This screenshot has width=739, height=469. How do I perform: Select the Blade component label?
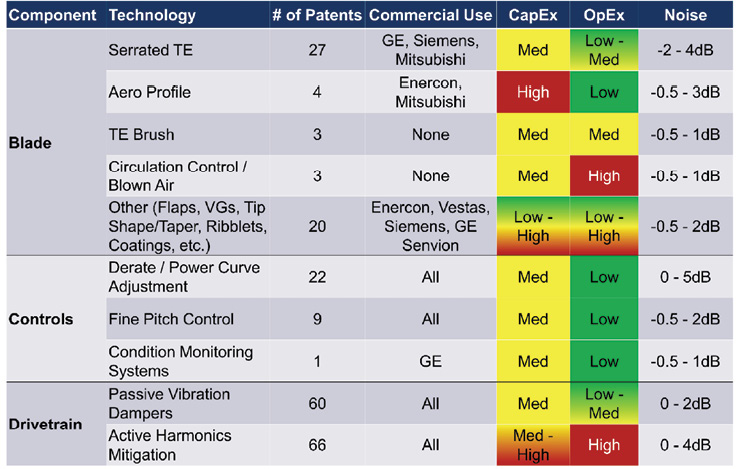[x=29, y=143]
